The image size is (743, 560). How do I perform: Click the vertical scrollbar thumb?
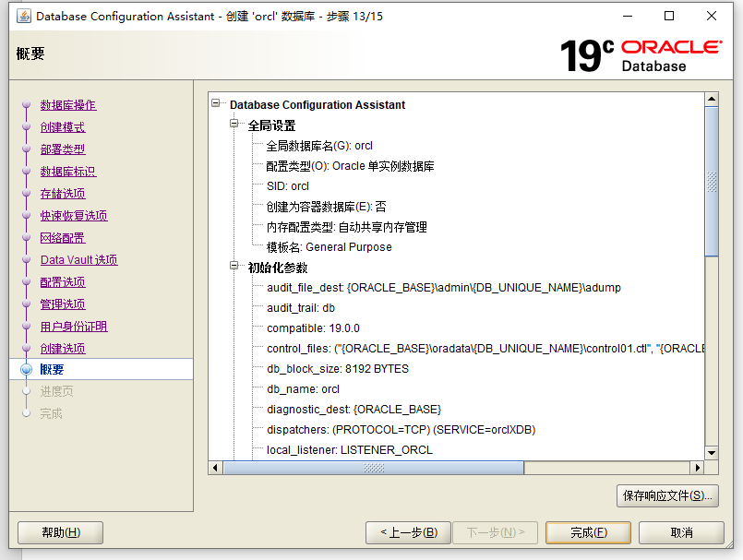pos(712,182)
